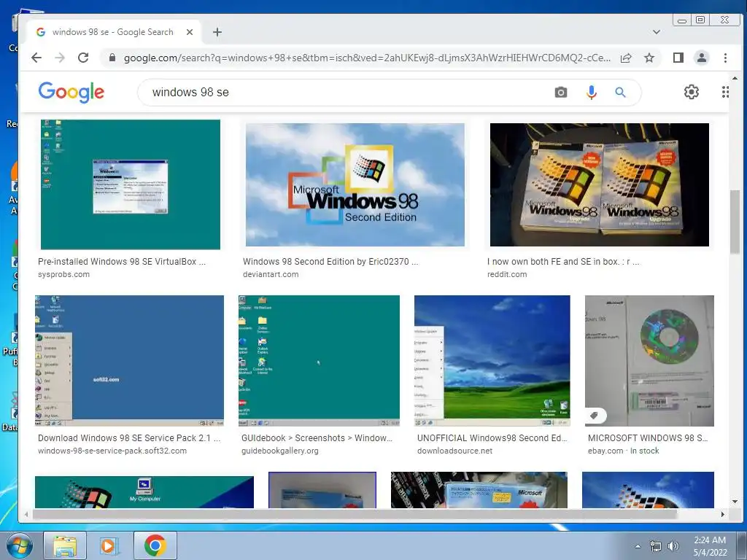Image resolution: width=747 pixels, height=560 pixels.
Task: Share this page via address bar icon
Action: tap(626, 58)
